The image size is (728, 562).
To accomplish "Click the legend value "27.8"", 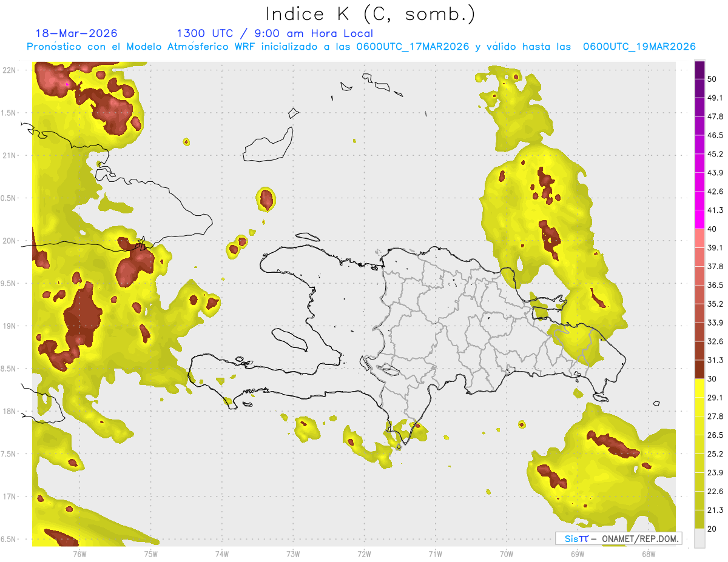I will tap(715, 416).
